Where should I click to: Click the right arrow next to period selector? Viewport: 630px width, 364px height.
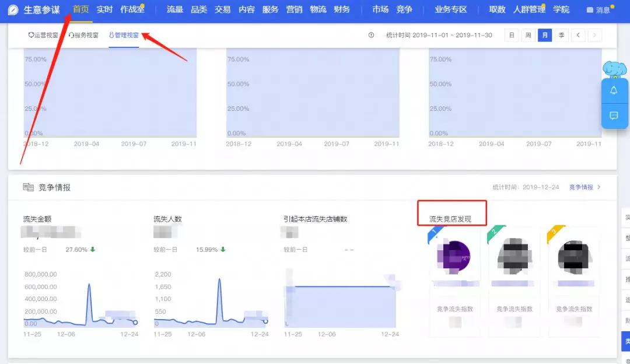[594, 35]
